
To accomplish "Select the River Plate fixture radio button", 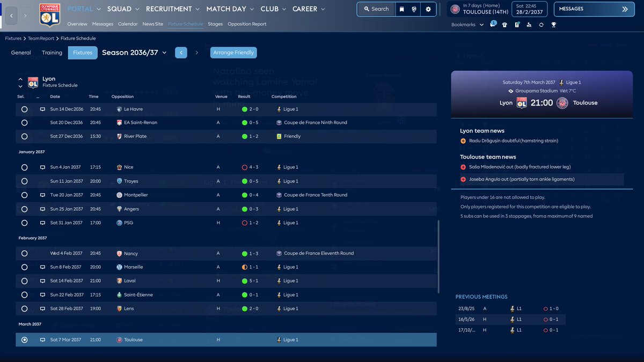I will [x=24, y=137].
